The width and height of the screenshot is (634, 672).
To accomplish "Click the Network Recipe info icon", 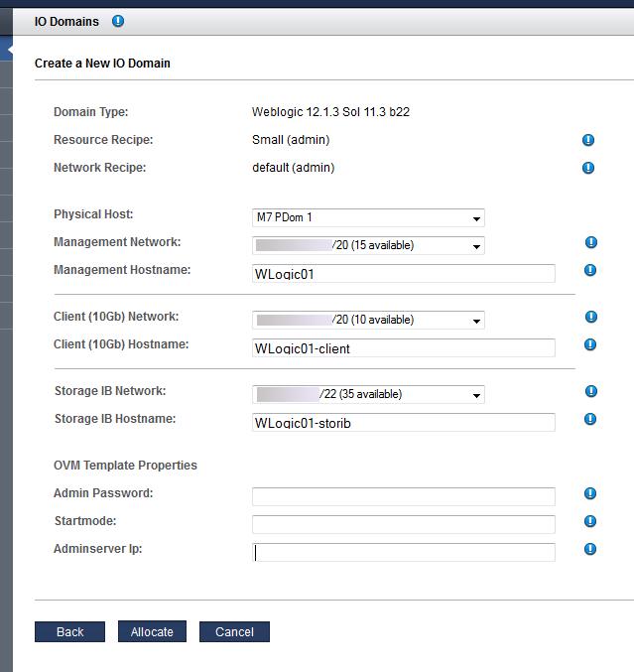I will point(587,168).
